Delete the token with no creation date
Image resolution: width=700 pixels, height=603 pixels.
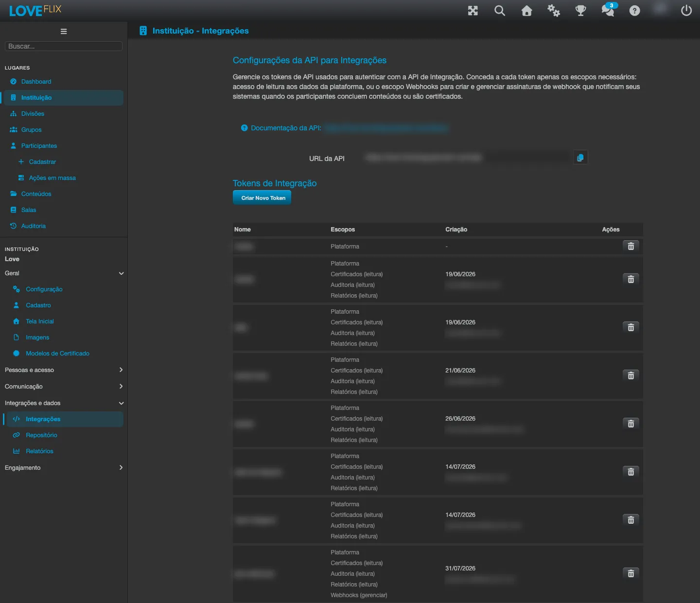point(631,246)
